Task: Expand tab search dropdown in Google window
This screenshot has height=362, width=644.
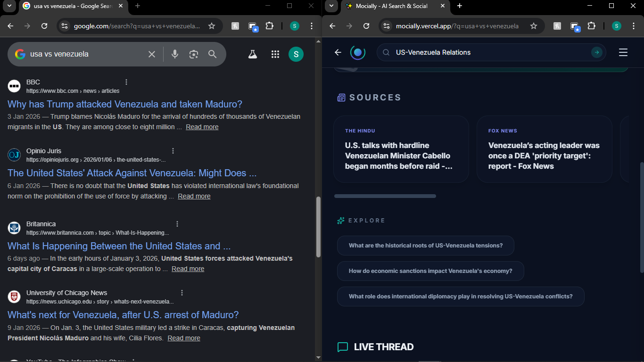Action: click(9, 6)
